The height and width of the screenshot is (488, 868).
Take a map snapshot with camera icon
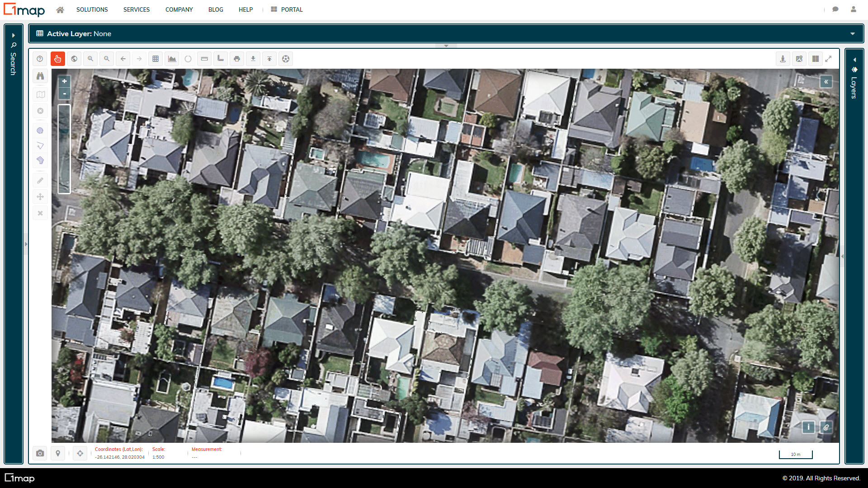tap(40, 453)
